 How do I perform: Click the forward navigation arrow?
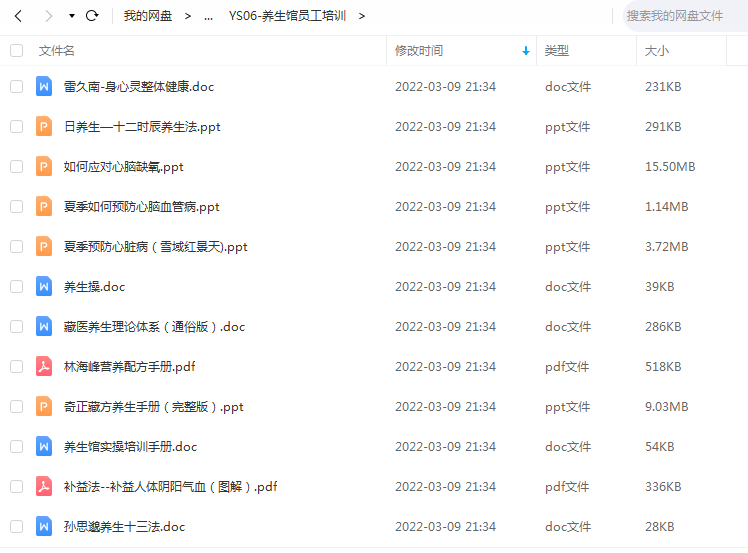[x=48, y=16]
